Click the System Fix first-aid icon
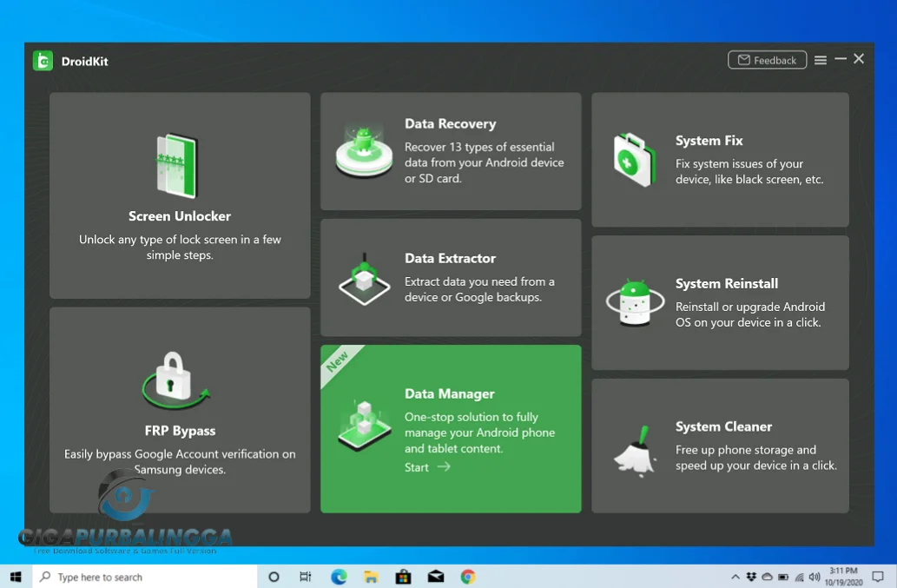Viewport: 897px width, 588px height. (x=634, y=160)
